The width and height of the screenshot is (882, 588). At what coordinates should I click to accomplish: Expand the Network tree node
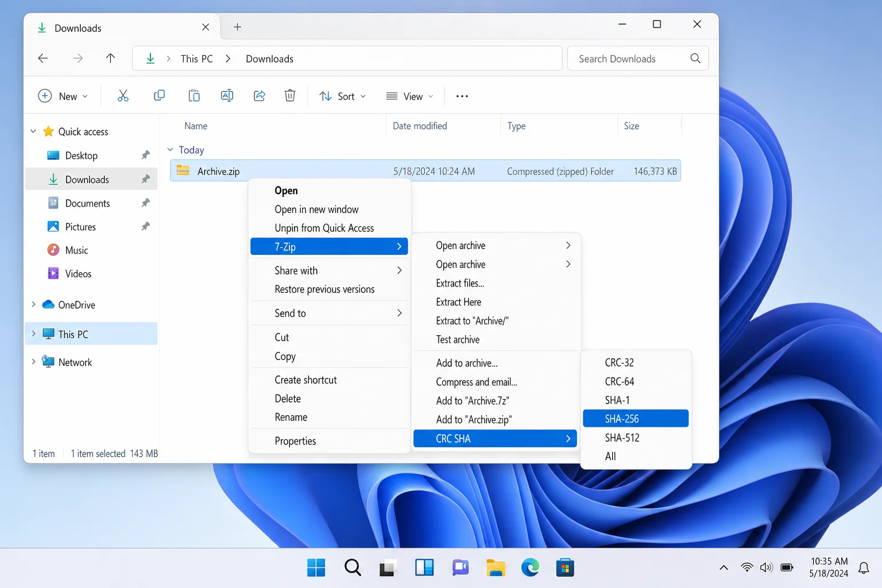coord(33,362)
